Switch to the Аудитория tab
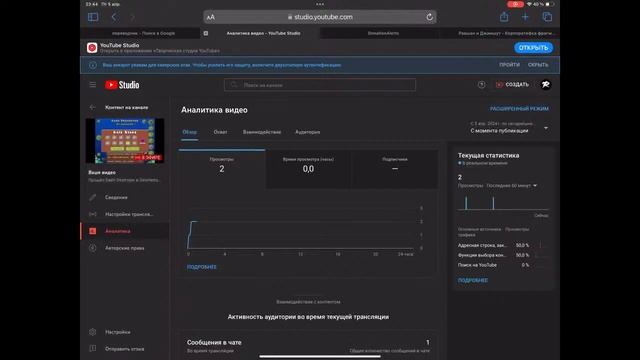This screenshot has height=360, width=640. point(307,132)
